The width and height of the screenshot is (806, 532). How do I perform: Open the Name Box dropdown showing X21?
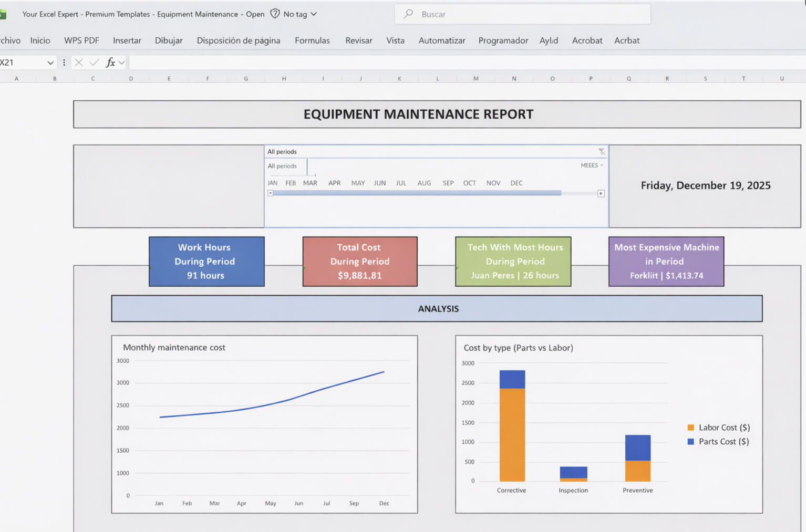[x=51, y=62]
